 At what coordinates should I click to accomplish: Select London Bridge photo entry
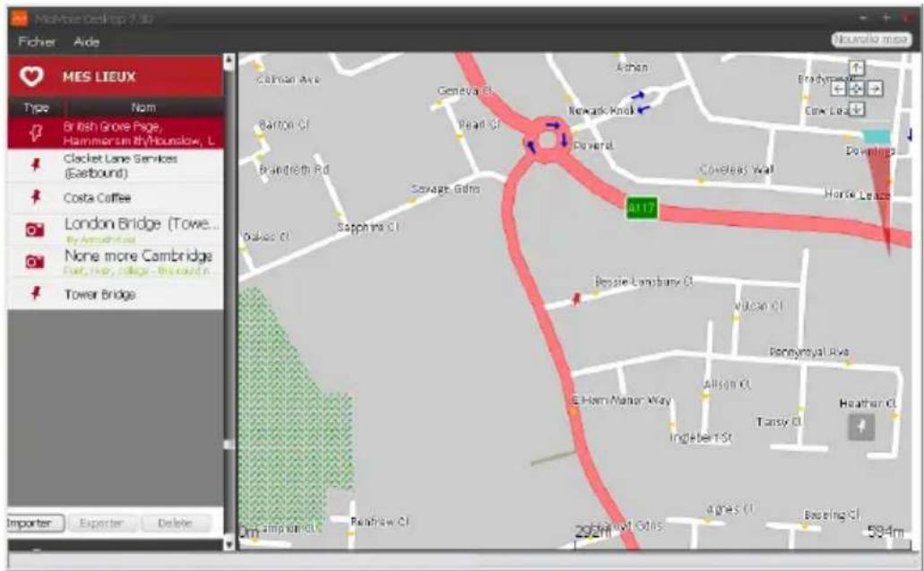[116, 229]
